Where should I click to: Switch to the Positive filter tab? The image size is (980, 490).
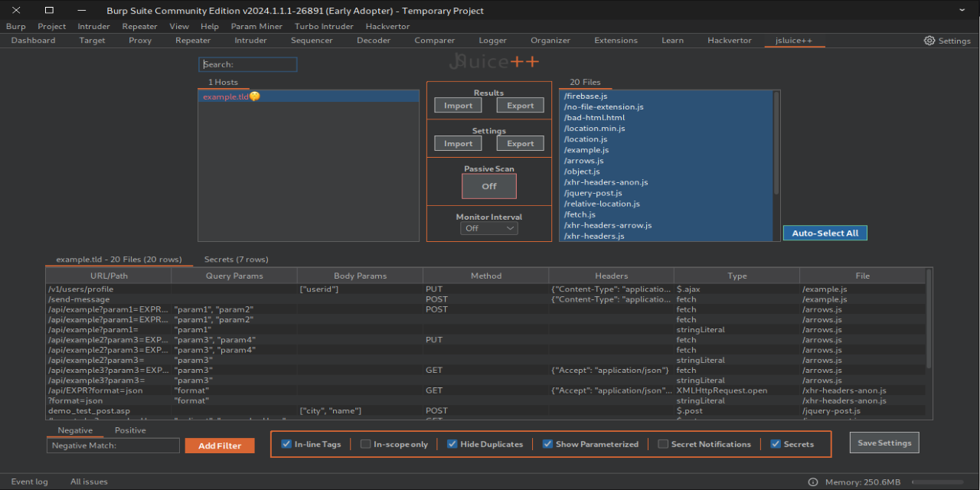click(x=130, y=430)
